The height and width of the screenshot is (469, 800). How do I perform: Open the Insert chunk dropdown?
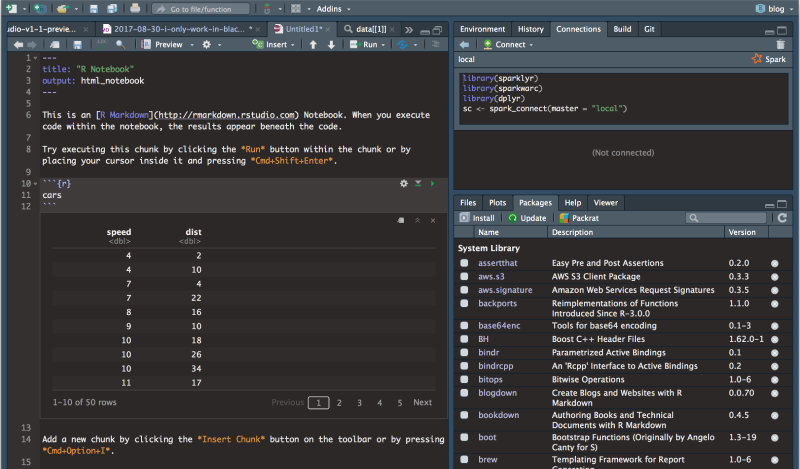pyautogui.click(x=274, y=45)
